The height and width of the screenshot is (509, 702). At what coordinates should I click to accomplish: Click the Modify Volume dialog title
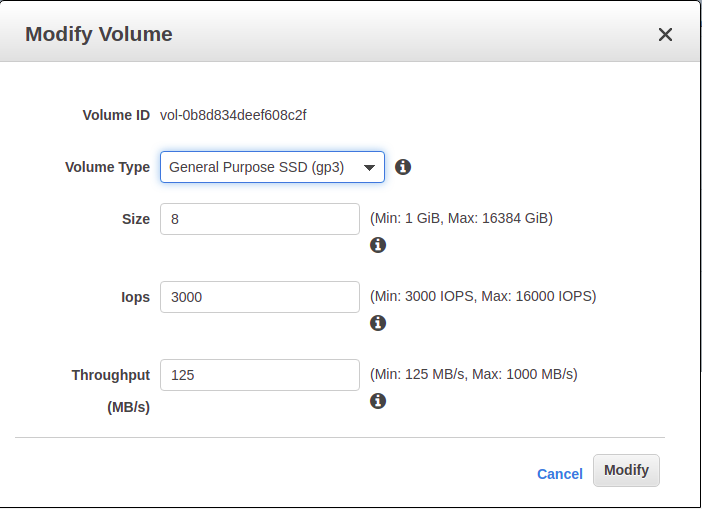point(98,34)
